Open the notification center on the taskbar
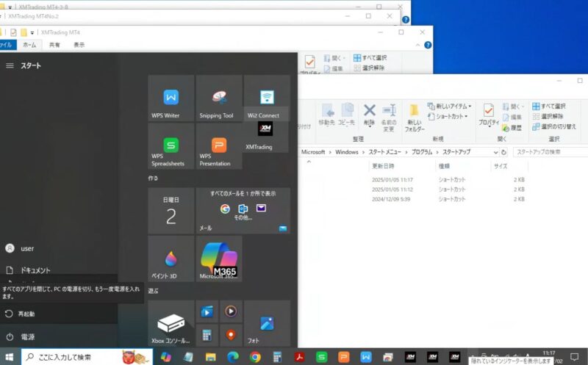Image resolution: width=588 pixels, height=365 pixels. pos(574,357)
